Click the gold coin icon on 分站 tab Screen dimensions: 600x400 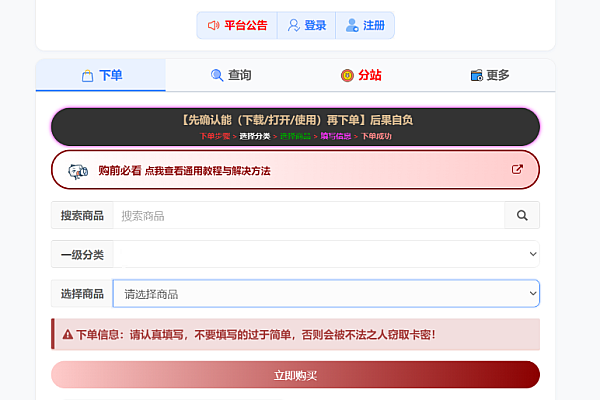(x=347, y=75)
